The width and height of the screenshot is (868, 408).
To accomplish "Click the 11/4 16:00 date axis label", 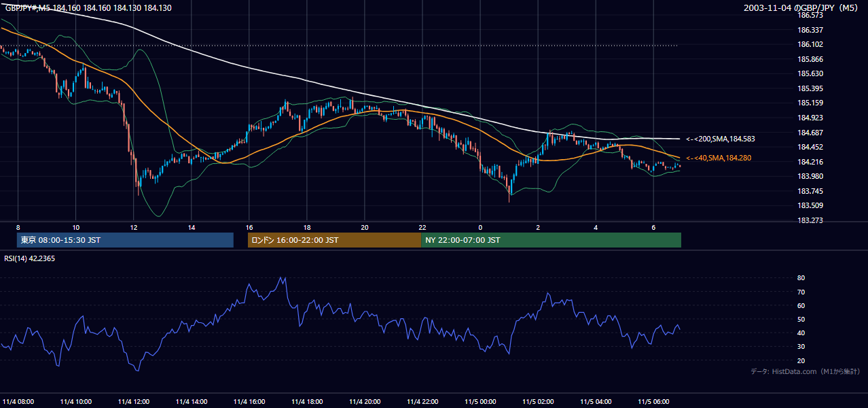I will tap(249, 401).
